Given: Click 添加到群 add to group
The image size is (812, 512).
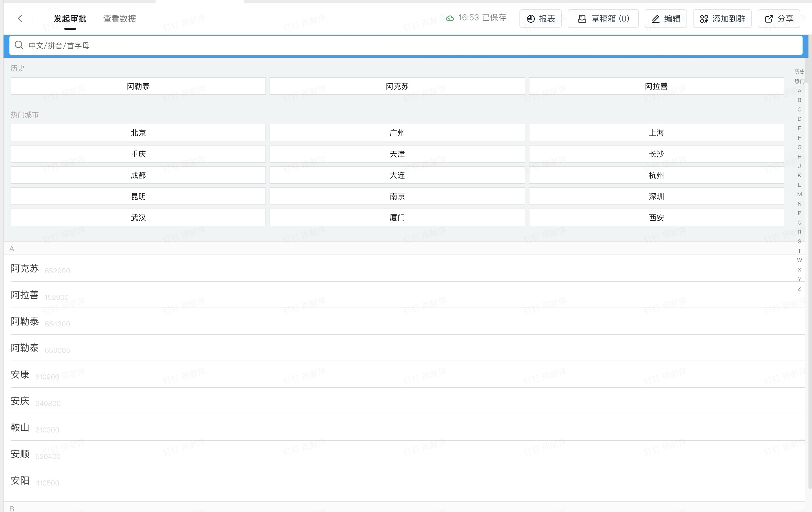Looking at the screenshot, I should coord(722,19).
